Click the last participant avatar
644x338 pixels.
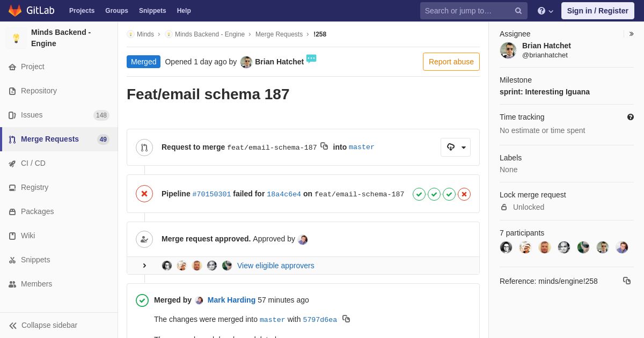click(622, 247)
